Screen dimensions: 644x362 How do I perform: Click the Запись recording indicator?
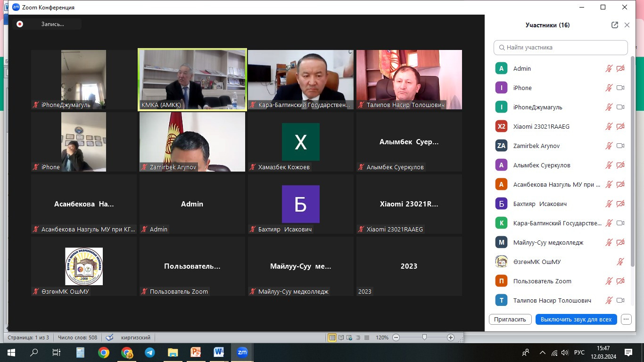click(x=47, y=24)
